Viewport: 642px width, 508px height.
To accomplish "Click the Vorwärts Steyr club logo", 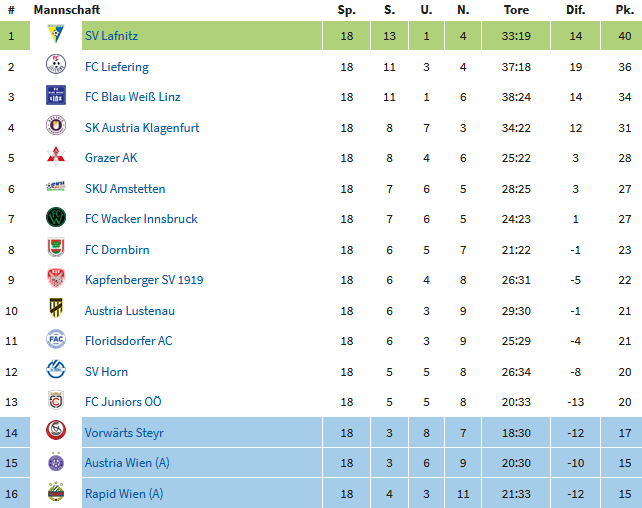I will tap(56, 431).
